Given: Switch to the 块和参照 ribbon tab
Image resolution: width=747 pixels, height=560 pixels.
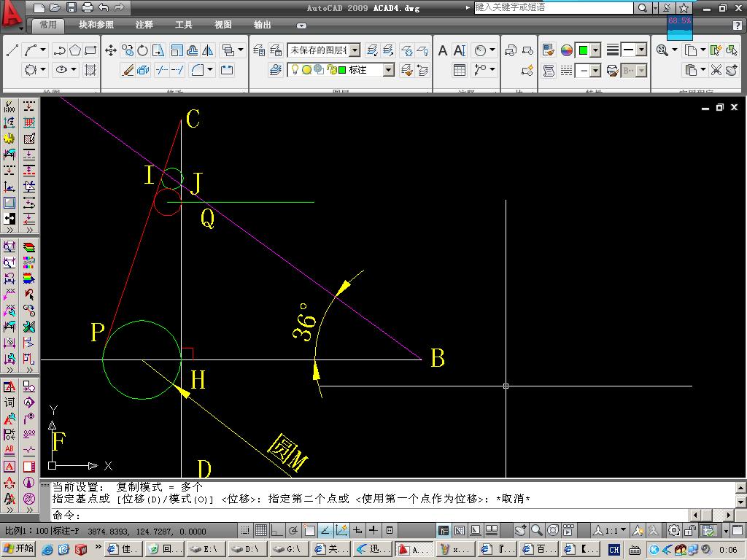Looking at the screenshot, I should pyautogui.click(x=96, y=25).
